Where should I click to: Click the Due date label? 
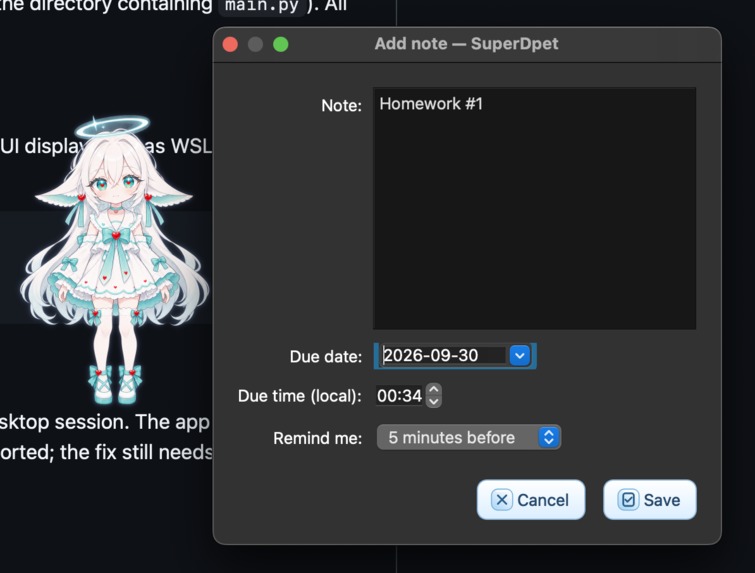pos(325,357)
